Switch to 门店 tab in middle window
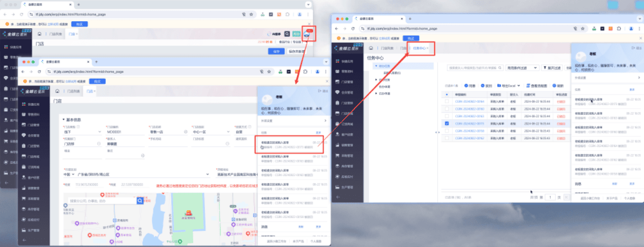This screenshot has height=247, width=644. 91,91
